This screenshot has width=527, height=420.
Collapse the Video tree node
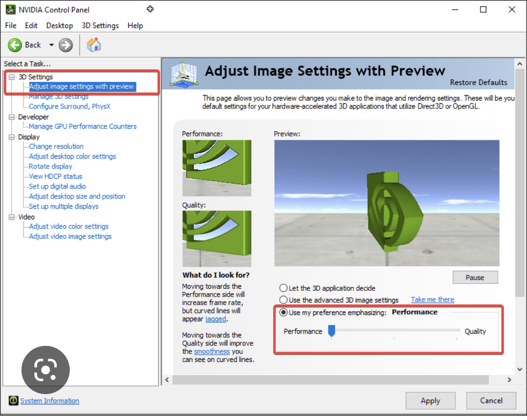tap(12, 217)
